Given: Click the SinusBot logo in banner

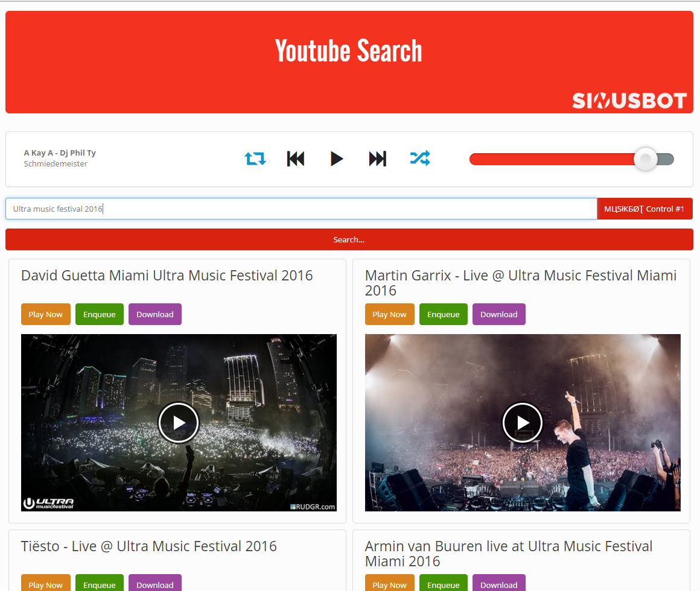Looking at the screenshot, I should point(629,101).
